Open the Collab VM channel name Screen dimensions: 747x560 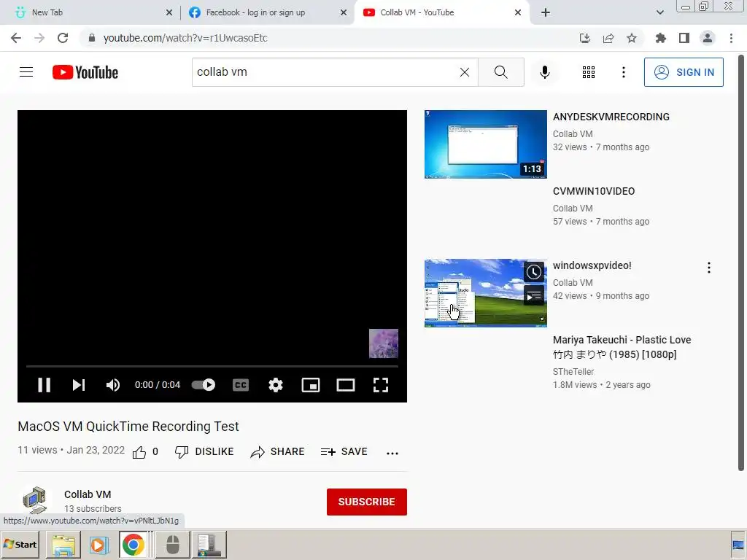pyautogui.click(x=88, y=494)
